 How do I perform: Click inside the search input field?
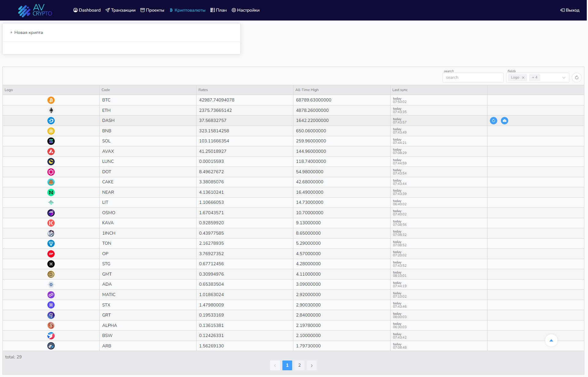coord(473,78)
